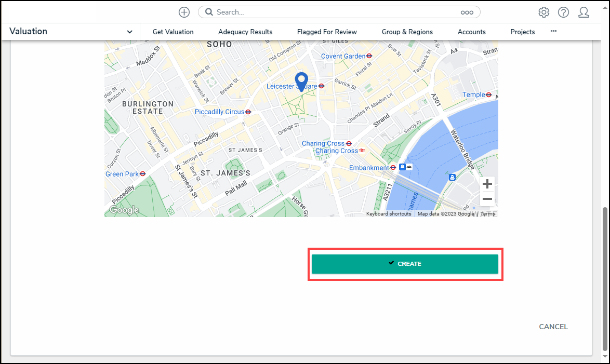Open the Flagged For Review tab
The height and width of the screenshot is (364, 610).
pyautogui.click(x=327, y=32)
